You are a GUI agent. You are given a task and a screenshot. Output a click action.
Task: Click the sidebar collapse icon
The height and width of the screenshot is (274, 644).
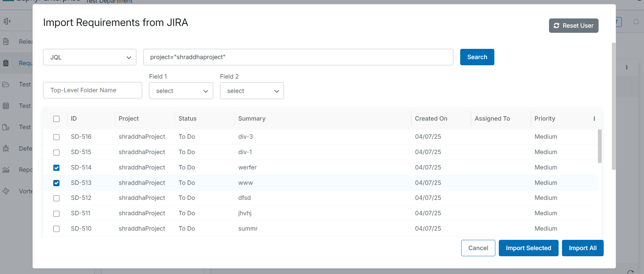(x=7, y=21)
